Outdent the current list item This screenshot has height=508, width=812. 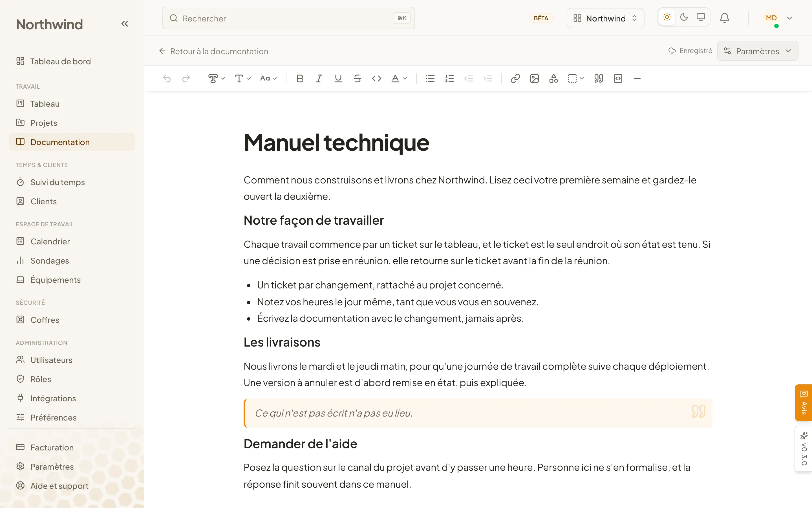[468, 79]
